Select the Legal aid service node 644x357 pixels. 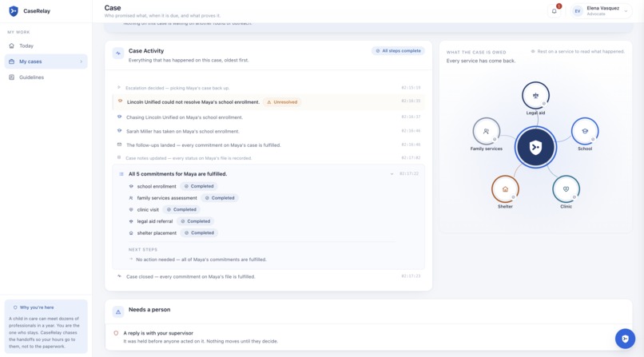pyautogui.click(x=535, y=96)
